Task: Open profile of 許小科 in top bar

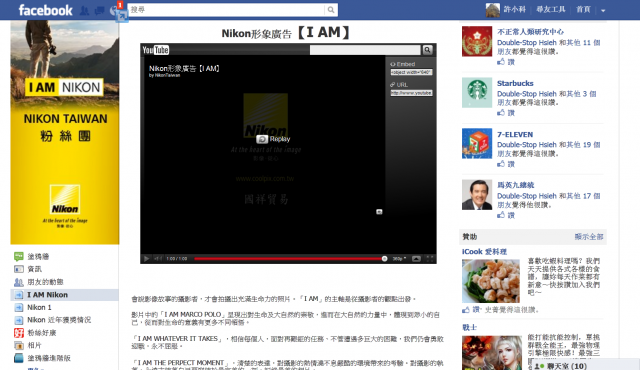Action: pyautogui.click(x=506, y=9)
